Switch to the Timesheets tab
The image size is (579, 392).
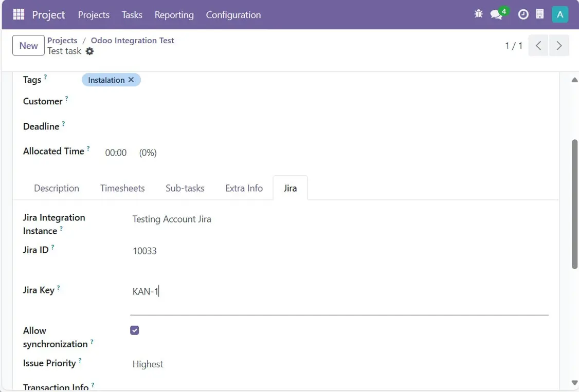coord(122,188)
